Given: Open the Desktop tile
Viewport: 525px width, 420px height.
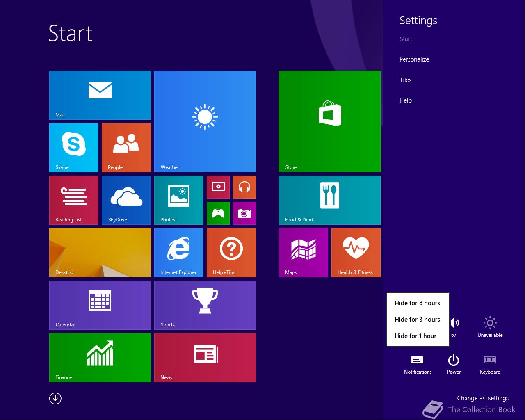Looking at the screenshot, I should tap(100, 253).
